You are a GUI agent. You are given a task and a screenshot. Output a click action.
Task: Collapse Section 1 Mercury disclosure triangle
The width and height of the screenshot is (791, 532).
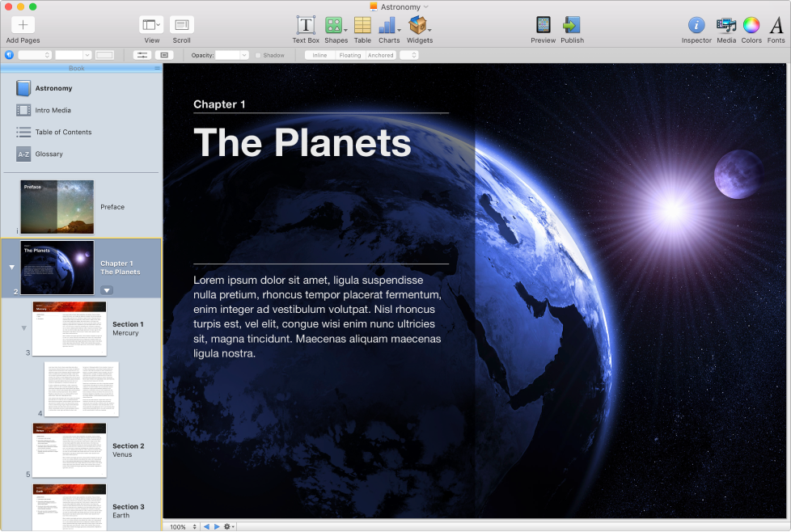(x=23, y=328)
